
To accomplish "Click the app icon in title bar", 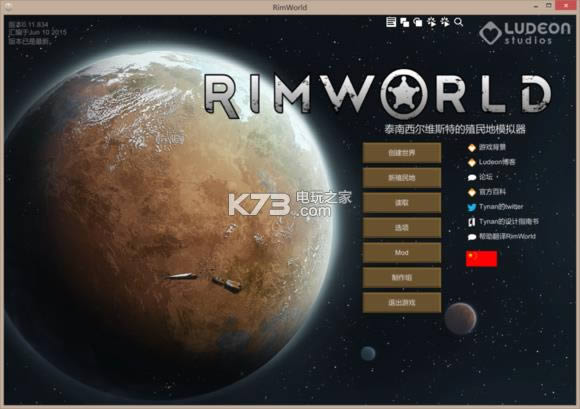I will coord(8,6).
